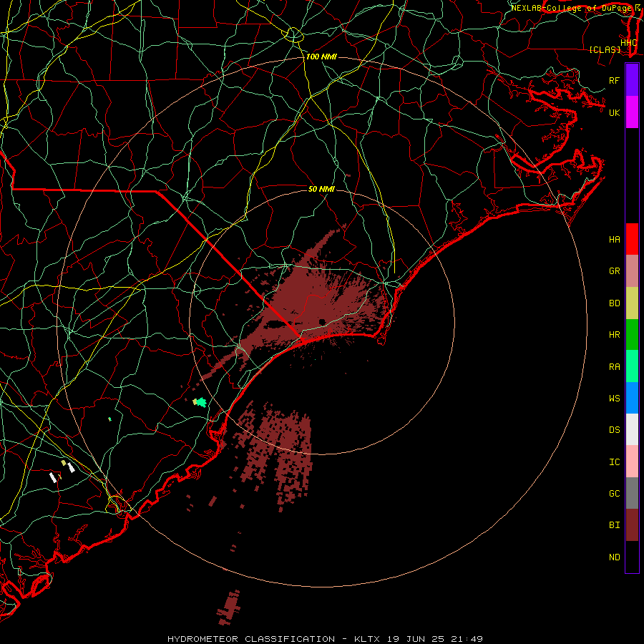
Task: Click the GC legend label
Action: coord(615,494)
